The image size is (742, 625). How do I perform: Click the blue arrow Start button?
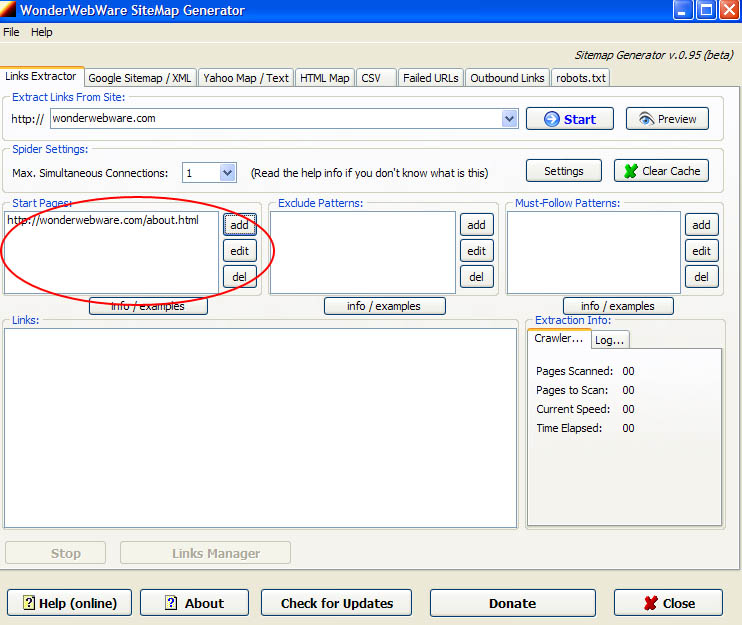569,119
